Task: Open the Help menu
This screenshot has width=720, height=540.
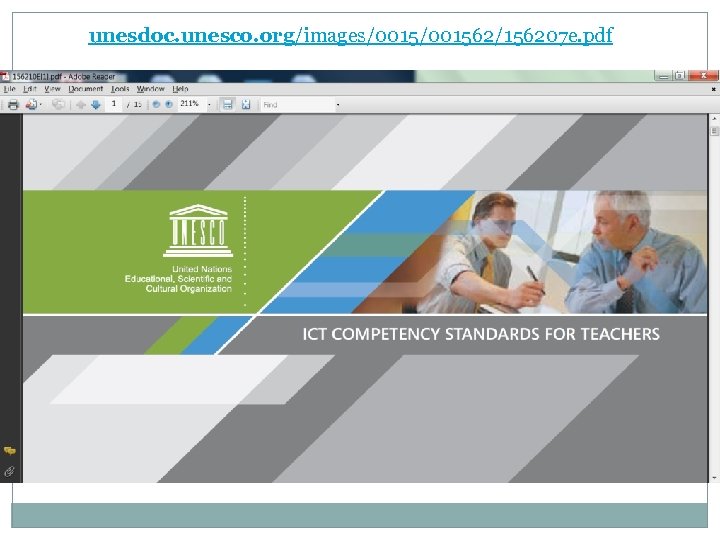Action: pos(180,89)
